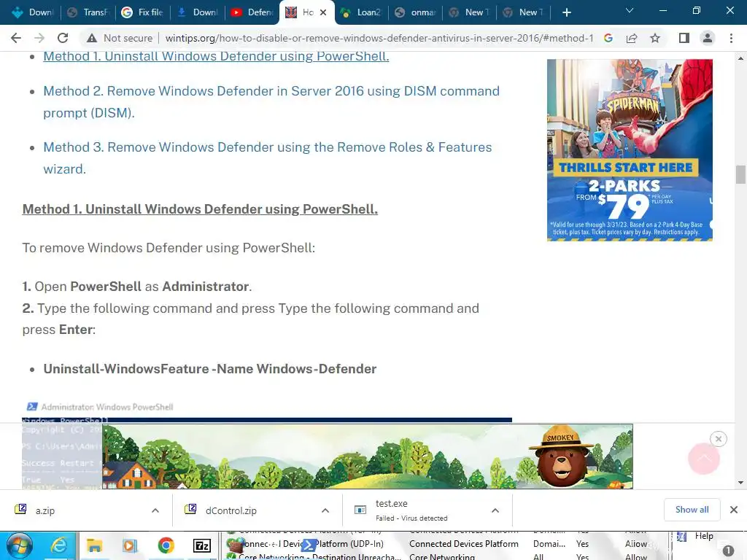Viewport: 747px width, 560px height.
Task: Share this page via the share icon
Action: point(632,38)
